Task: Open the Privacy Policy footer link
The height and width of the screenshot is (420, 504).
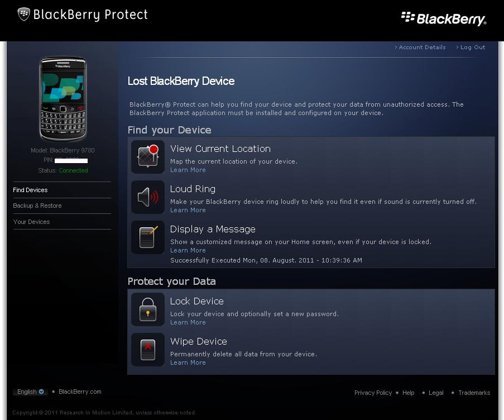Action: click(373, 393)
